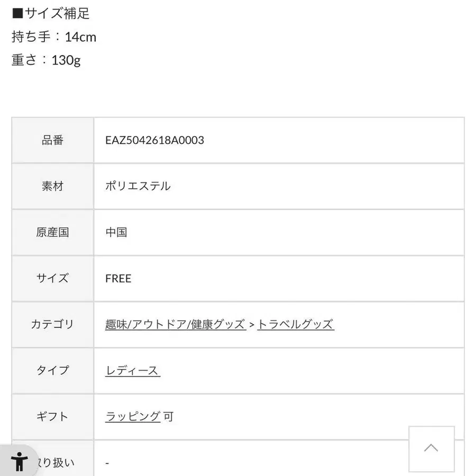476x476 pixels.
Task: Click the ■サイズ補足 heading text
Action: click(x=49, y=13)
